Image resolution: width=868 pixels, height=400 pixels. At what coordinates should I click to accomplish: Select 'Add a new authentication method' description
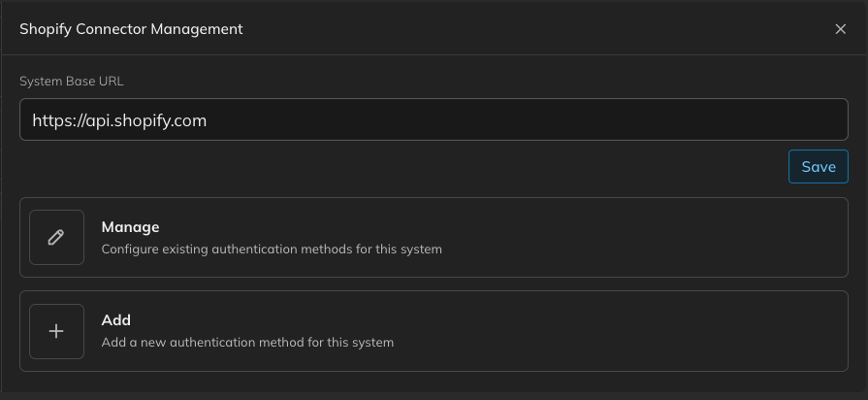pyautogui.click(x=247, y=343)
